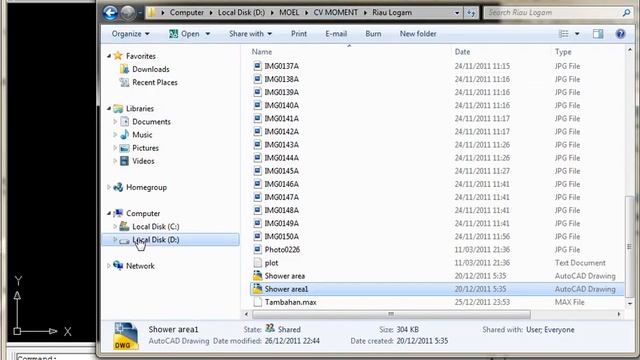Click MOEL in the address breadcrumb

289,13
